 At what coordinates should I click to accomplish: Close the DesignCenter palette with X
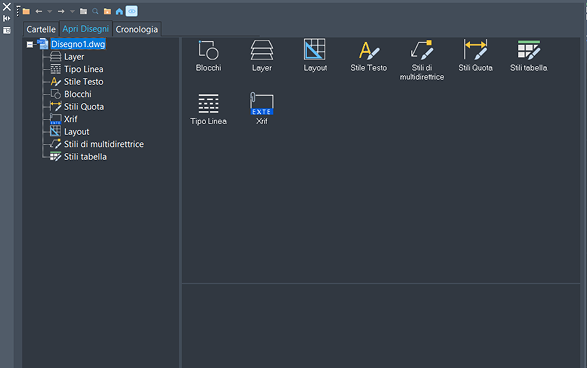(x=7, y=6)
